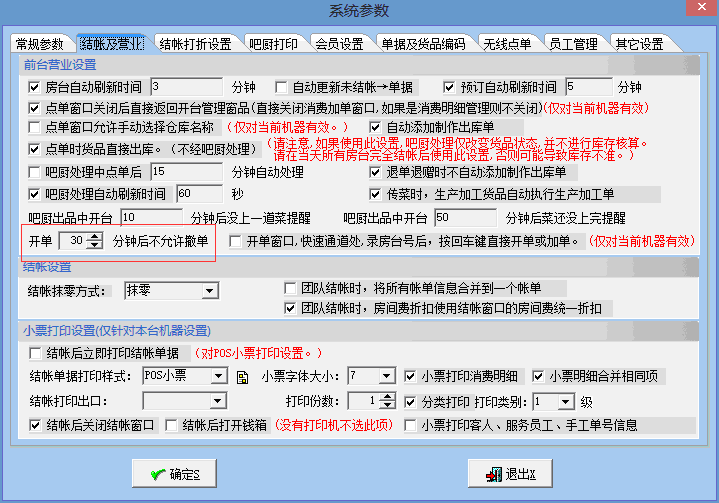The height and width of the screenshot is (503, 719).
Task: Toggle 房台自动刷新时间 checkbox
Action: 36,87
